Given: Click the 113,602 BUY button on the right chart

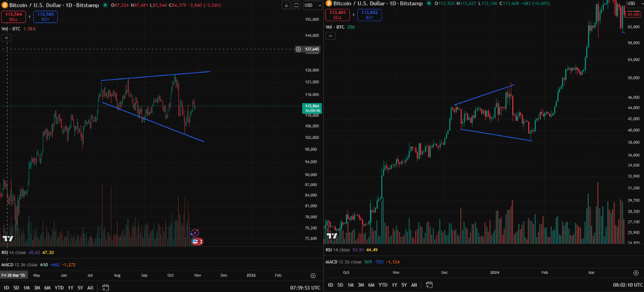Looking at the screenshot, I should [369, 14].
